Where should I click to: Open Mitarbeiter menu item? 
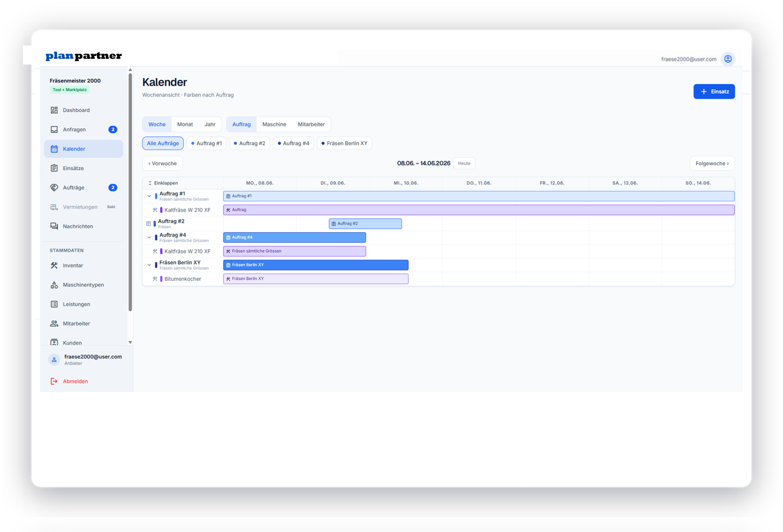(84, 324)
